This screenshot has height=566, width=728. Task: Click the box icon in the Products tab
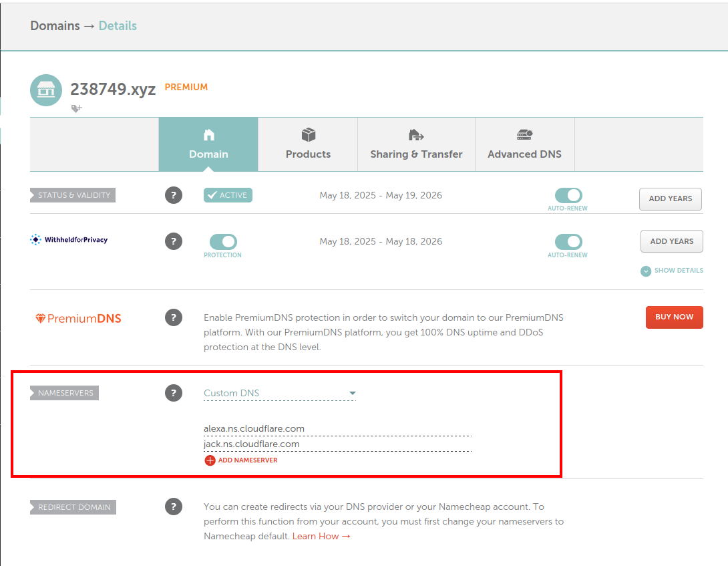click(x=309, y=135)
